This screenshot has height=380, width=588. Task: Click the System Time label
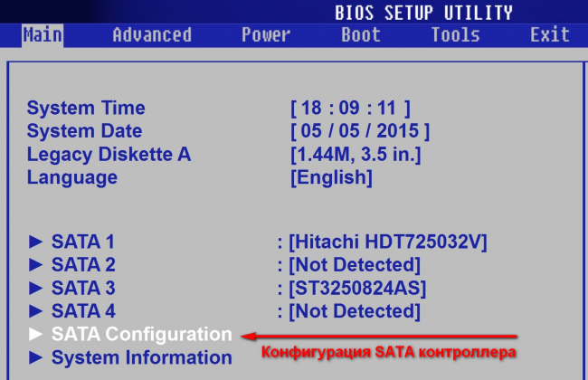pyautogui.click(x=86, y=109)
